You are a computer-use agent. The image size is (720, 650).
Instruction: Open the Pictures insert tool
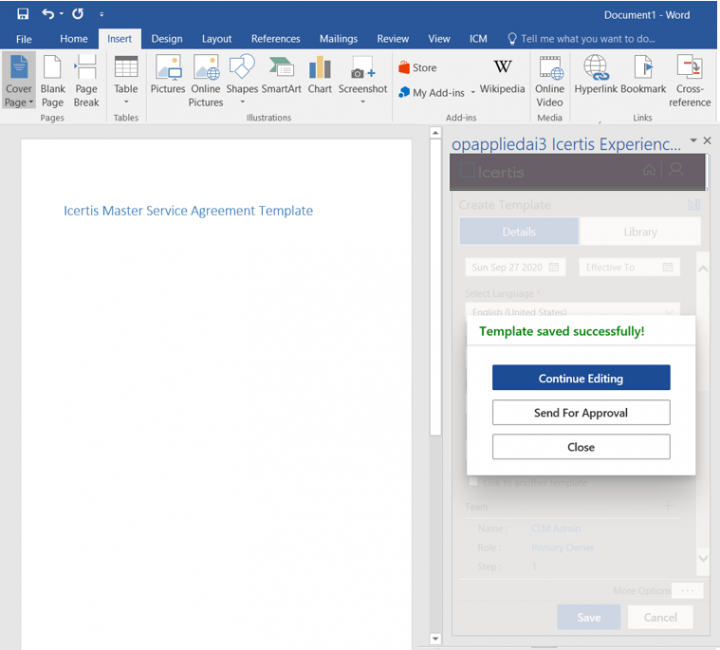point(168,76)
